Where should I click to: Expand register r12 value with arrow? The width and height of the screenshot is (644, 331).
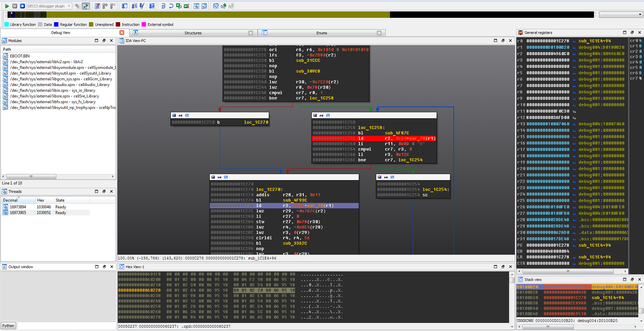[x=574, y=117]
